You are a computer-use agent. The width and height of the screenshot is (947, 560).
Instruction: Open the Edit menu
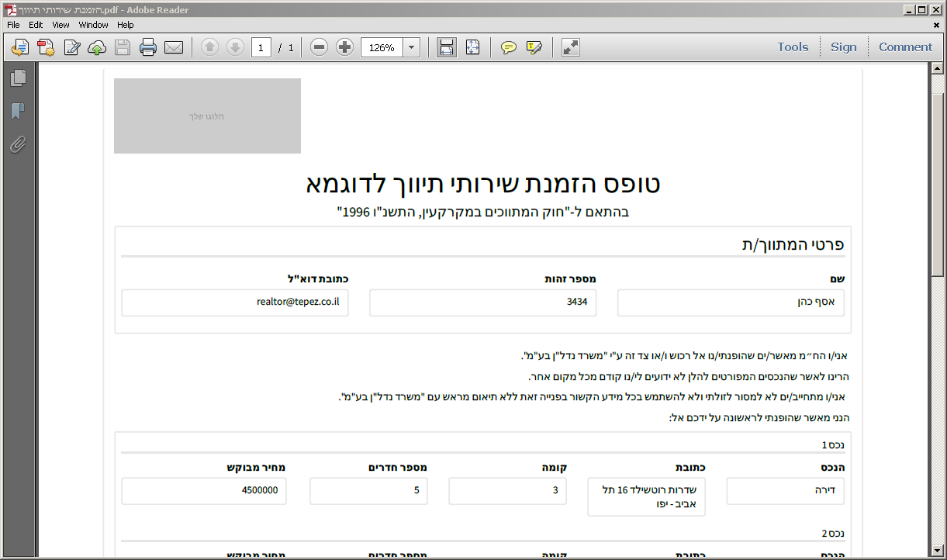(x=36, y=25)
